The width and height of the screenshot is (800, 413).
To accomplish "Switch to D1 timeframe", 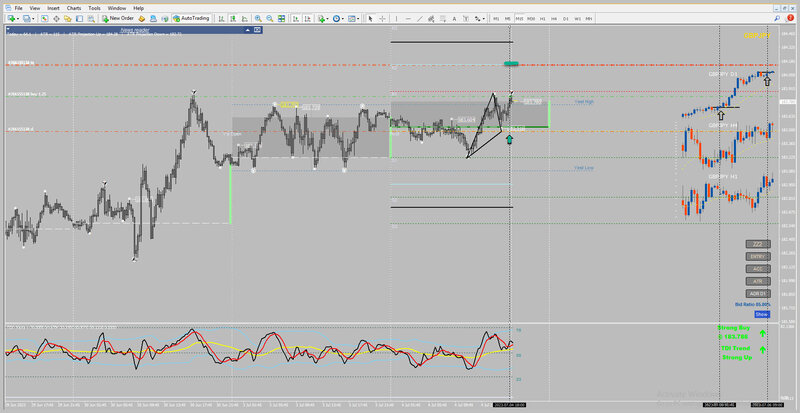I will tap(566, 18).
